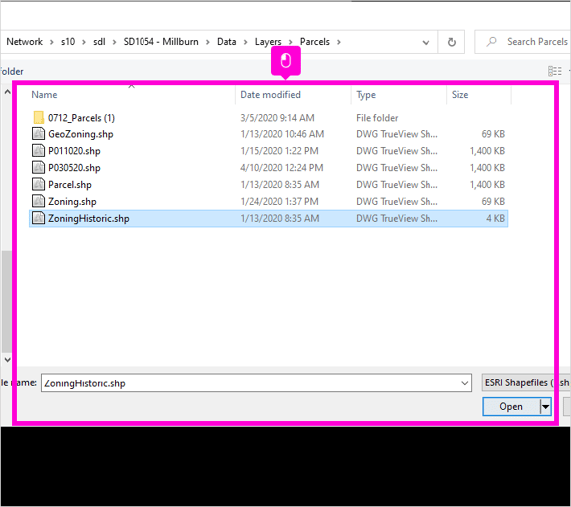Select the 0712_Parcels (1) folder icon

tap(39, 118)
